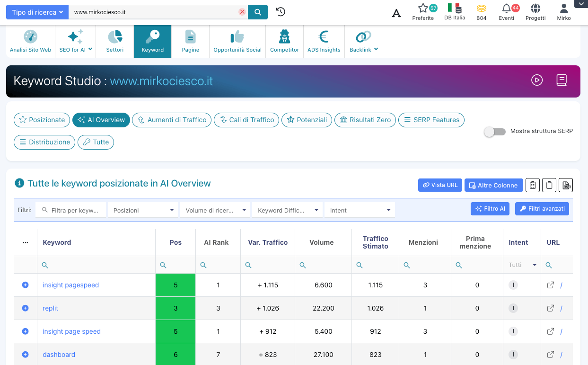The height and width of the screenshot is (365, 588).
Task: Open Posizioni filter dropdown
Action: (x=143, y=210)
